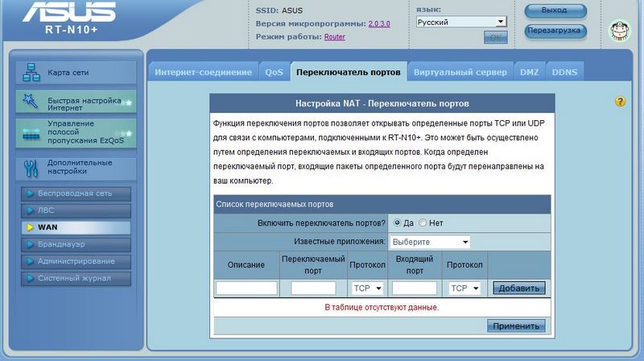644x361 pixels.
Task: Click the quick Internet setup wand icon
Action: pos(31,102)
